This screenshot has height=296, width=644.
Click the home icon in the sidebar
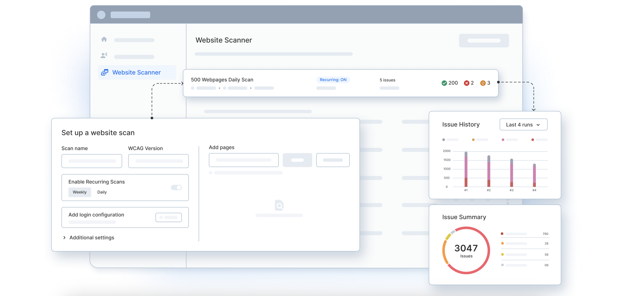click(104, 39)
